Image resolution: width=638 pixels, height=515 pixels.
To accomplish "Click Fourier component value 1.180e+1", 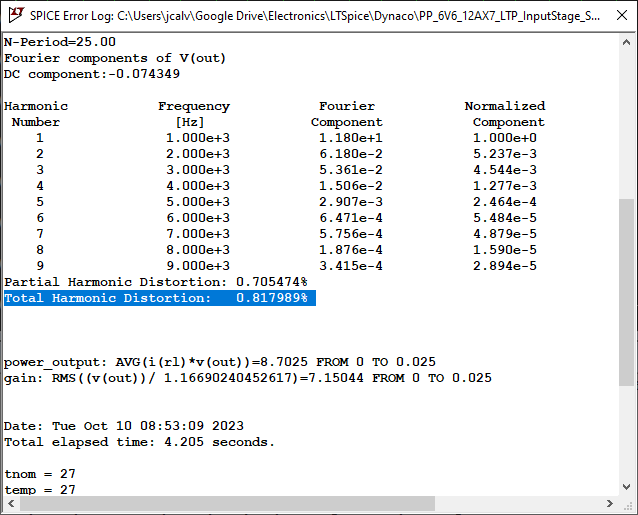I will pos(350,138).
